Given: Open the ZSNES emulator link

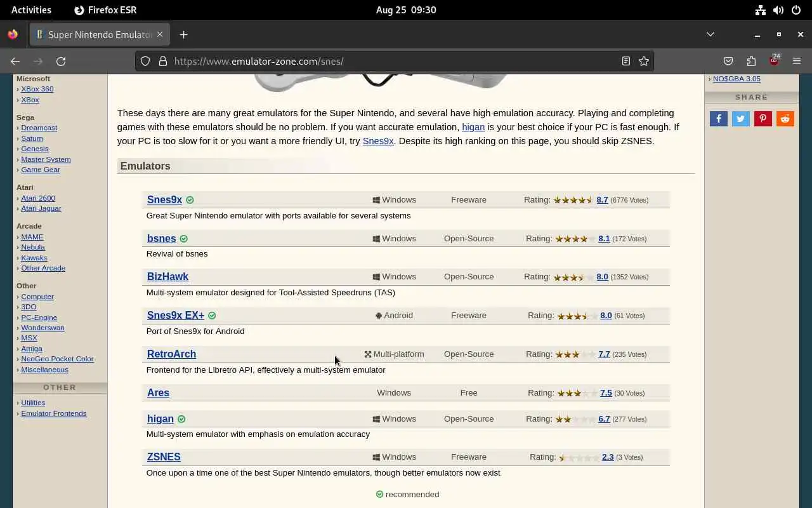Looking at the screenshot, I should pyautogui.click(x=164, y=457).
